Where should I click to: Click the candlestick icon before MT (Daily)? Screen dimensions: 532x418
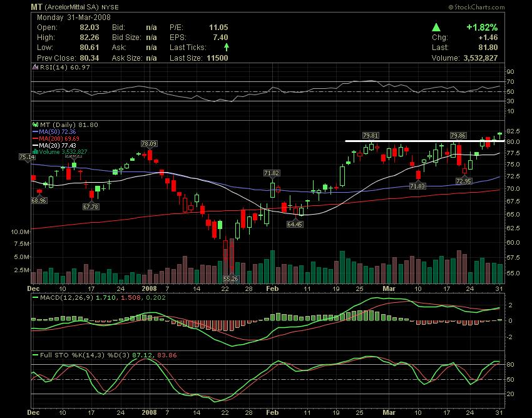click(x=35, y=125)
